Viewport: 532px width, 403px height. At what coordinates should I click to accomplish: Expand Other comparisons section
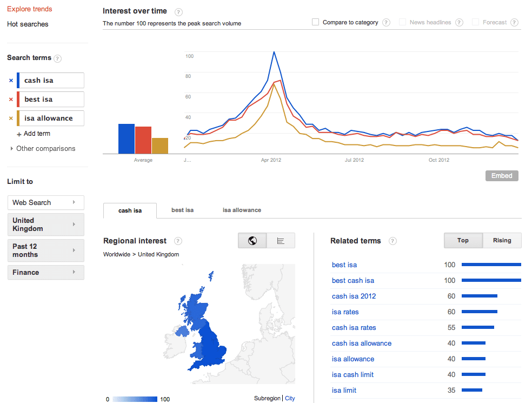(43, 149)
